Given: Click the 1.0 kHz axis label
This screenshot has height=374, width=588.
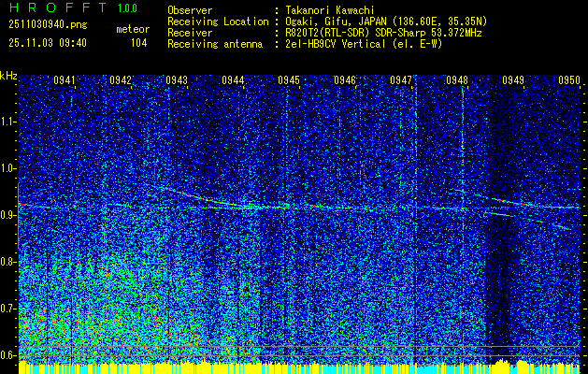Looking at the screenshot, I should pos(9,168).
